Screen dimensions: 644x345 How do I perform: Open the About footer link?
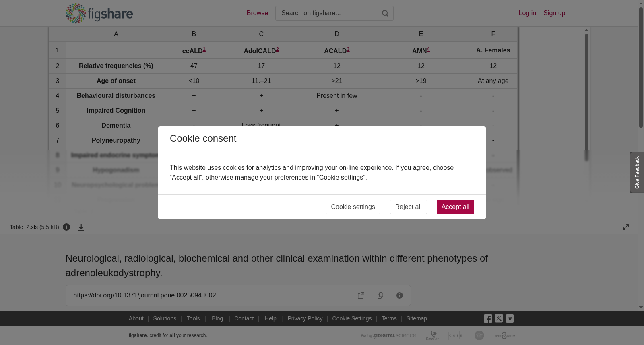point(136,318)
